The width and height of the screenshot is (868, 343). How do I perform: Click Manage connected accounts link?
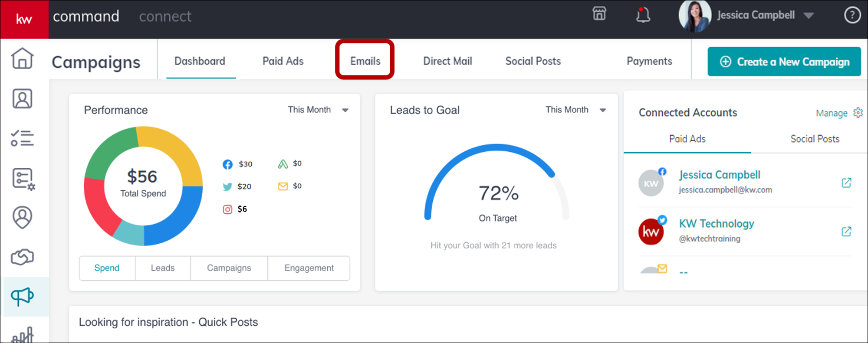pyautogui.click(x=832, y=113)
